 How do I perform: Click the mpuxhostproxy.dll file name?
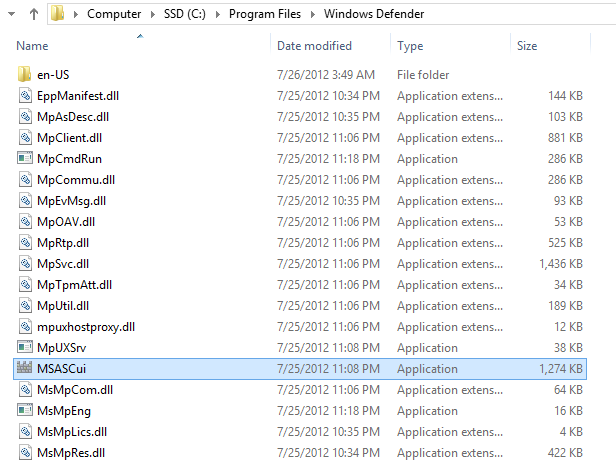(86, 327)
